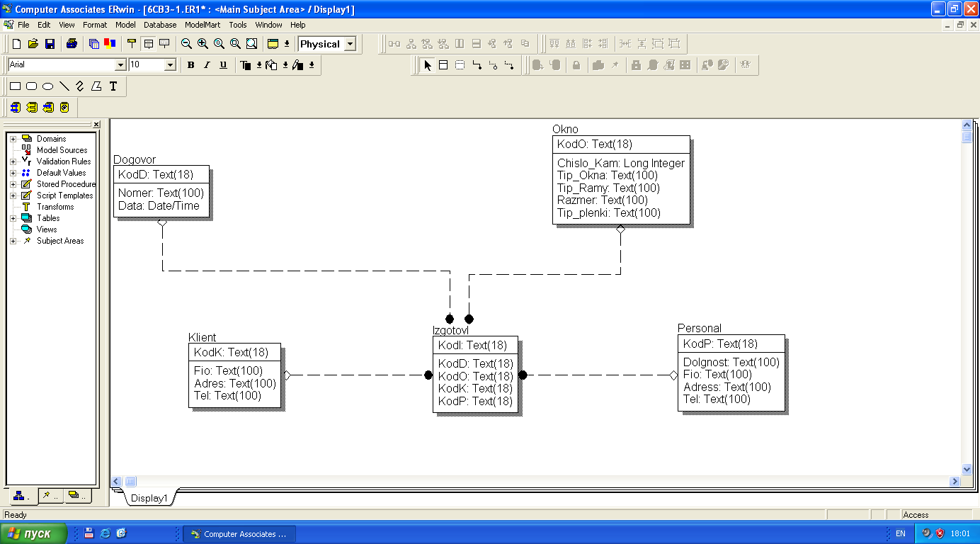Switch to entity/table display level
Viewport: 980px width, 544px height.
click(132, 44)
